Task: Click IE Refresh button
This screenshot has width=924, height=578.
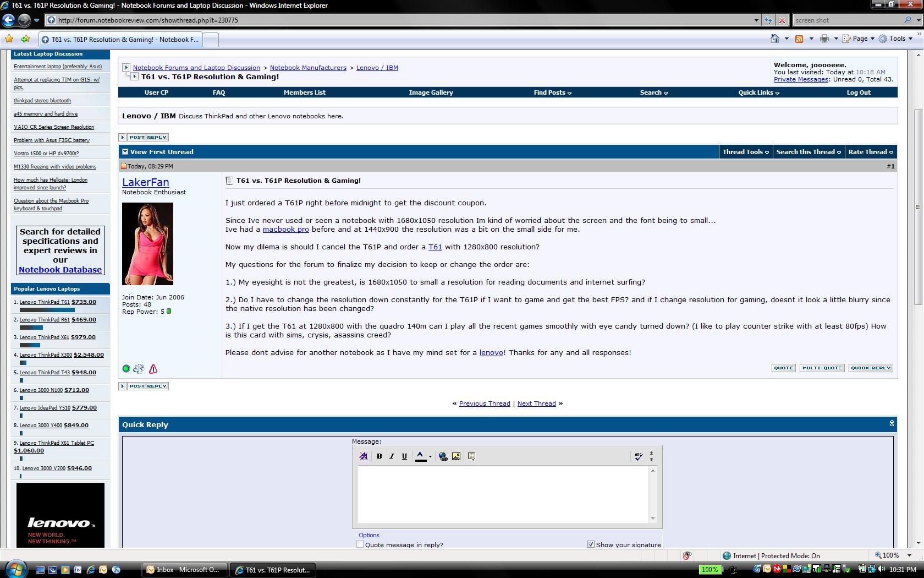Action: coord(768,20)
